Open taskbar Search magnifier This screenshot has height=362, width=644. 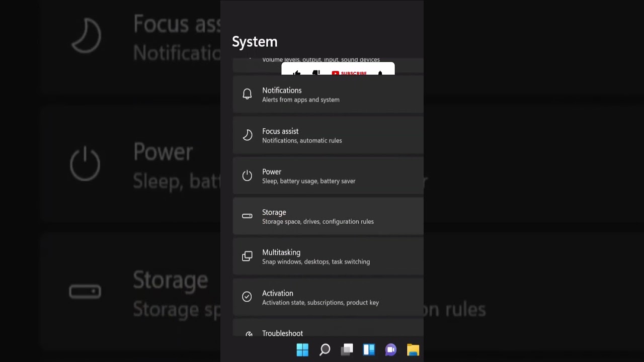325,350
